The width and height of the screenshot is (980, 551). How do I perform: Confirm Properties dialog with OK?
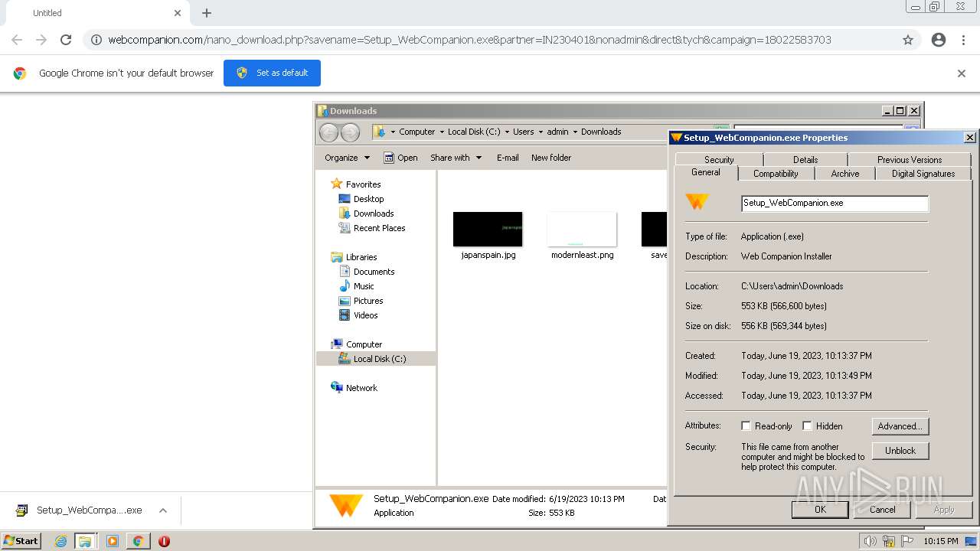820,510
